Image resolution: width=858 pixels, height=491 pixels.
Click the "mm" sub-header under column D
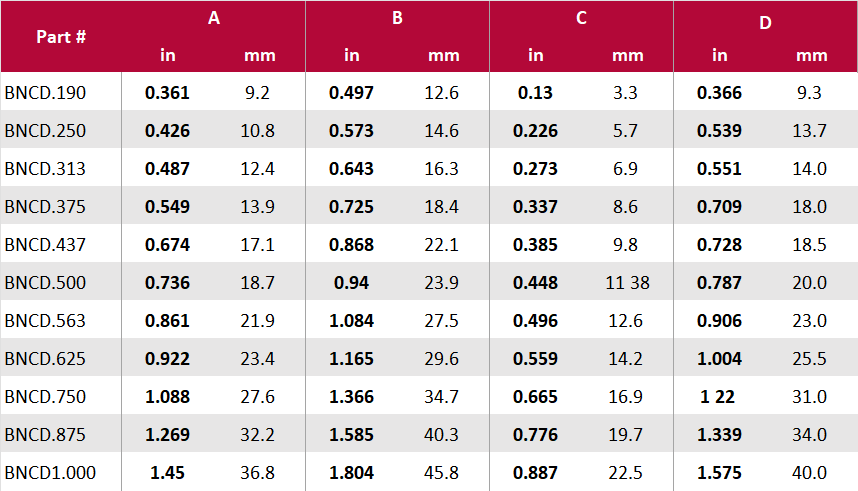pos(812,55)
